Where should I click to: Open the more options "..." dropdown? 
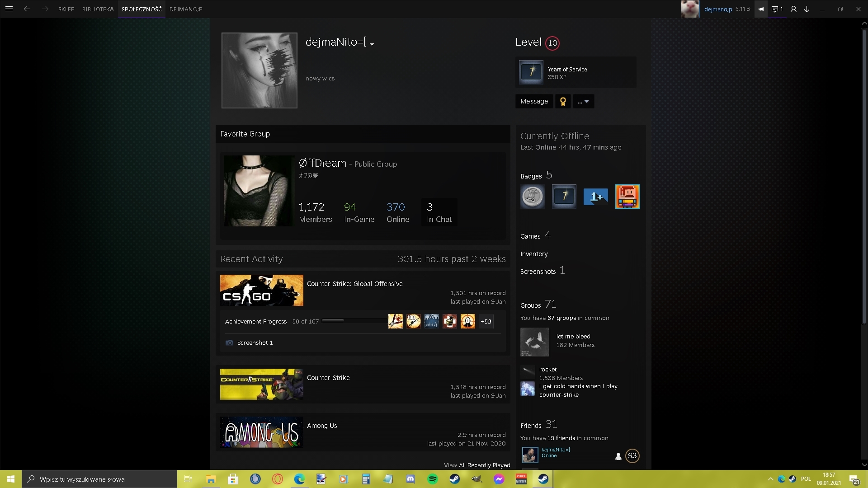[x=583, y=101]
